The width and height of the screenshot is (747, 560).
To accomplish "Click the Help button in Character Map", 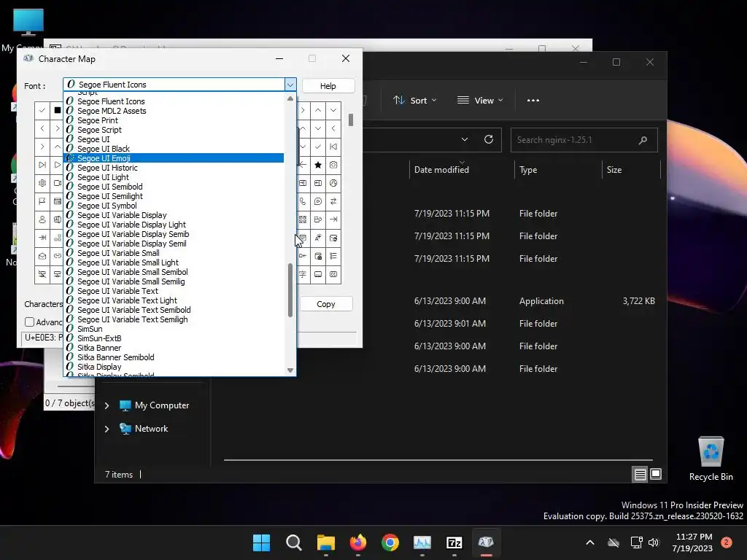I will click(x=328, y=86).
